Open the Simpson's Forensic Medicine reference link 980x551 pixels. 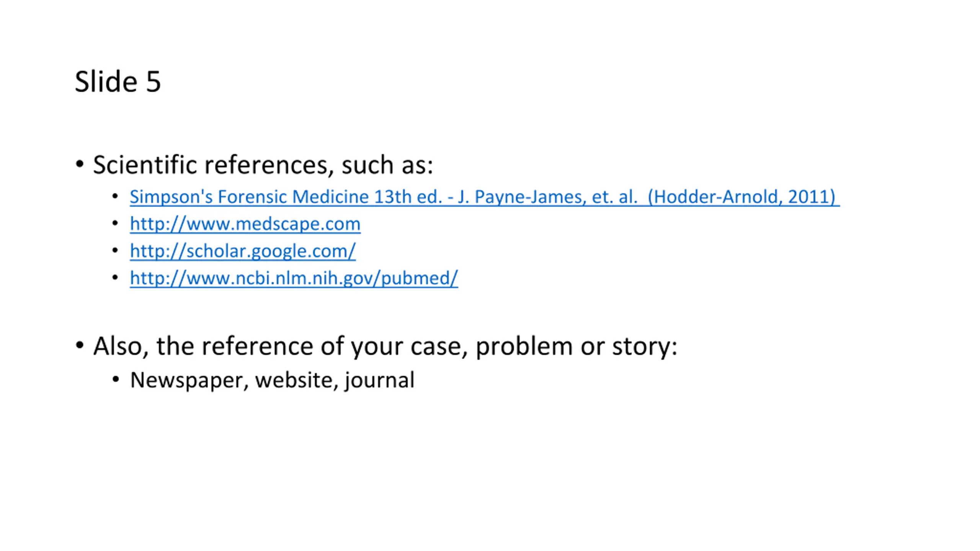(485, 197)
